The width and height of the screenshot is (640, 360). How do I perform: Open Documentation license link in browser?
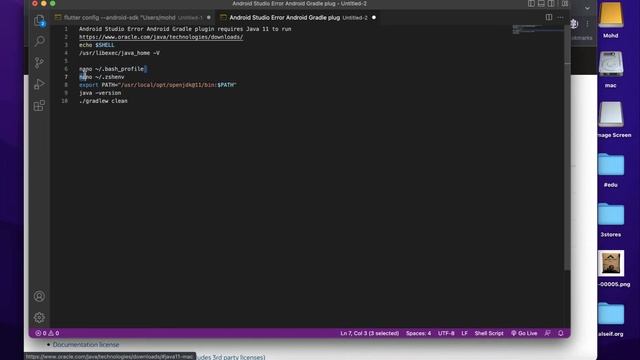click(x=86, y=344)
